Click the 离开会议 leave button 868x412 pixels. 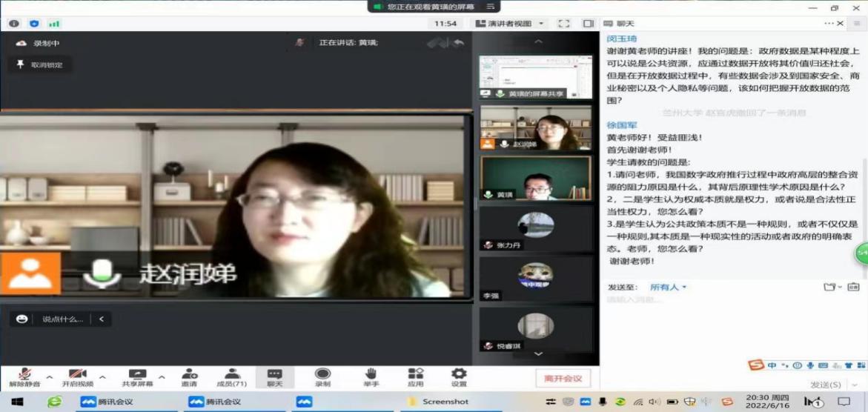pyautogui.click(x=563, y=378)
